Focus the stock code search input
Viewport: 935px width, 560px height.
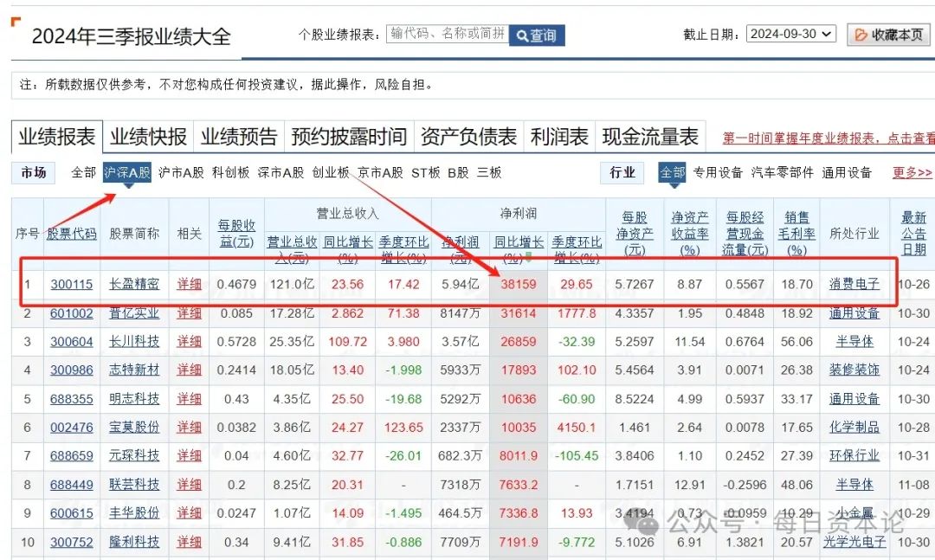point(448,34)
